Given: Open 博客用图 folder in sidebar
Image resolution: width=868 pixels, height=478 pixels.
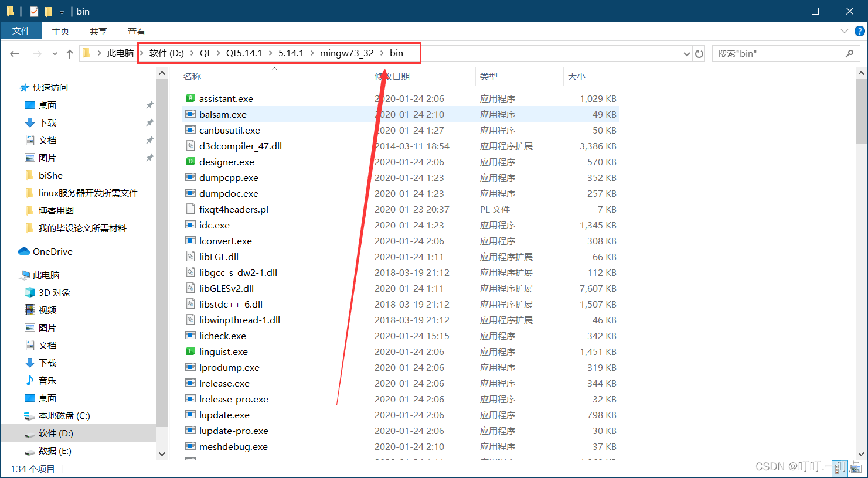Looking at the screenshot, I should tap(56, 211).
